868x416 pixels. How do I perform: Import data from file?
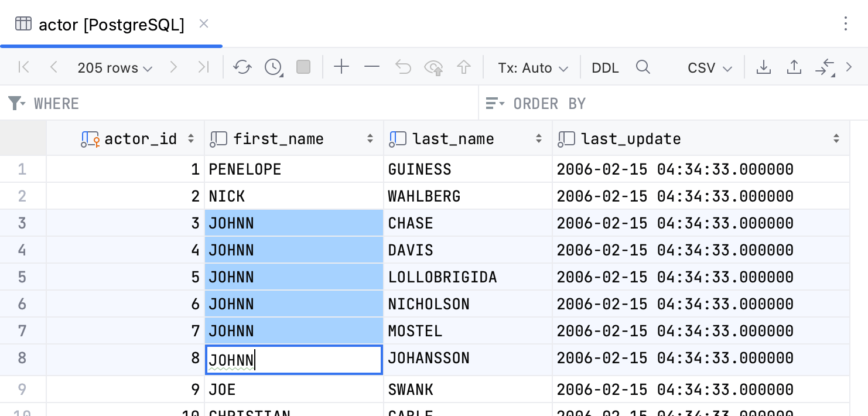click(x=794, y=67)
